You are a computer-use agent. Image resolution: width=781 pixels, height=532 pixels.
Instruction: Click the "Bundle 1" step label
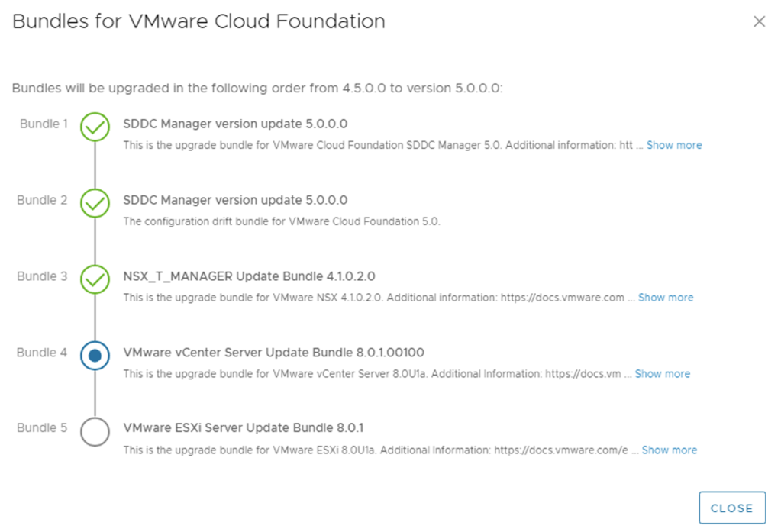pyautogui.click(x=44, y=124)
